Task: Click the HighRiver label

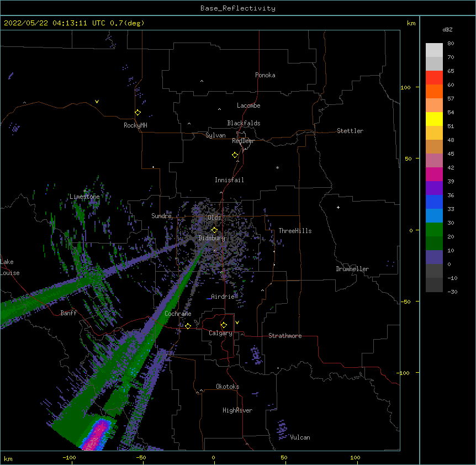Action: [x=237, y=410]
